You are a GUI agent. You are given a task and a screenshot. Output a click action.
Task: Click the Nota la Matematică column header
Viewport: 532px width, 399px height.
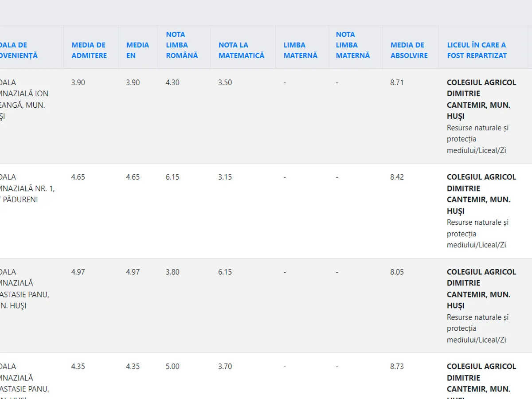point(241,50)
